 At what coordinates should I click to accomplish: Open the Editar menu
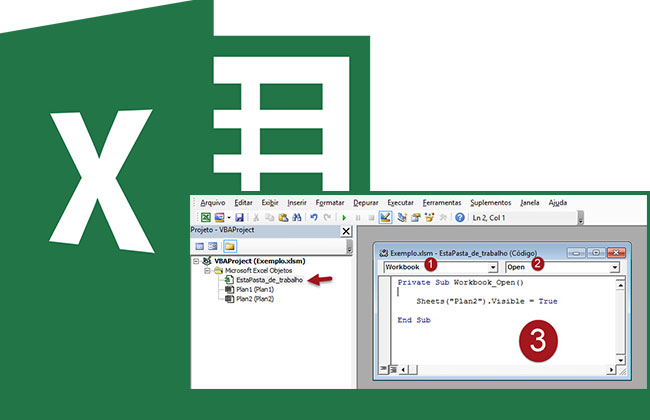tap(243, 202)
